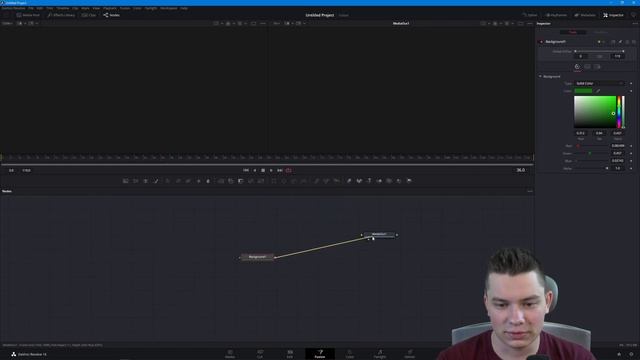
Task: Toggle keyframe diamond for Alpha slider
Action: tap(631, 168)
